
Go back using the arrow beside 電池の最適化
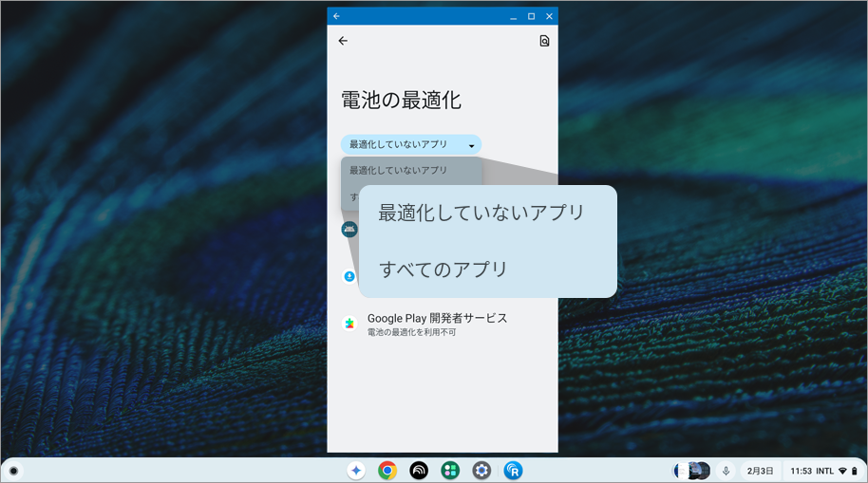pyautogui.click(x=343, y=41)
